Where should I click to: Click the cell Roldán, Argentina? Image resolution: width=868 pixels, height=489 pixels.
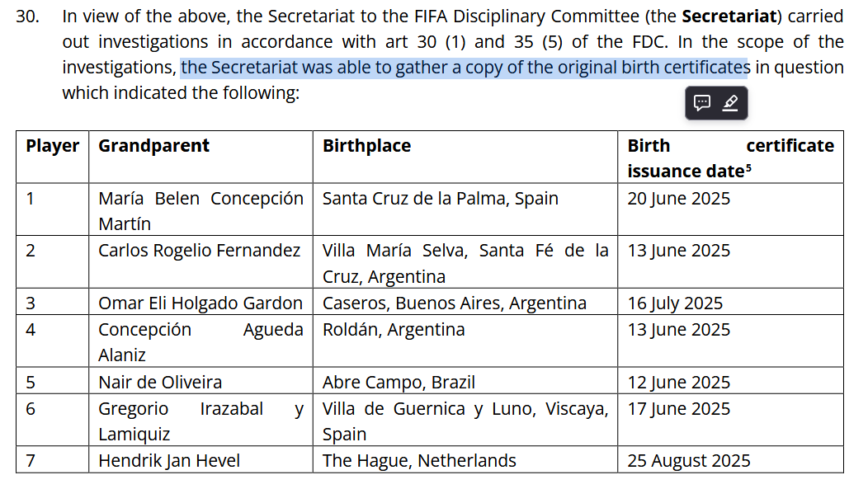click(x=465, y=341)
